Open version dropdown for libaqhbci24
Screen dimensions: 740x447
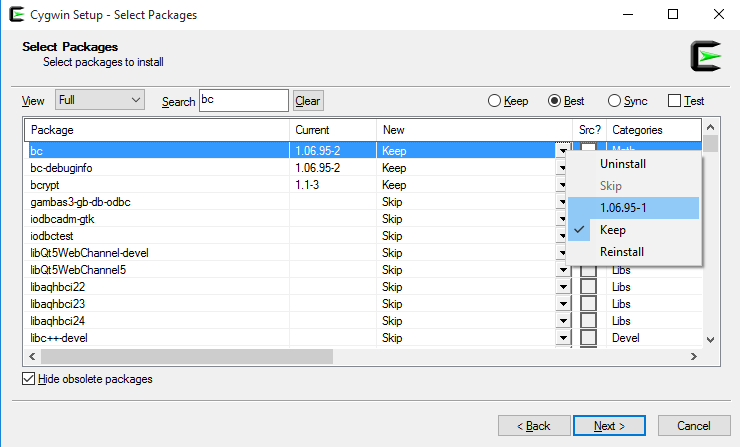tap(563, 321)
